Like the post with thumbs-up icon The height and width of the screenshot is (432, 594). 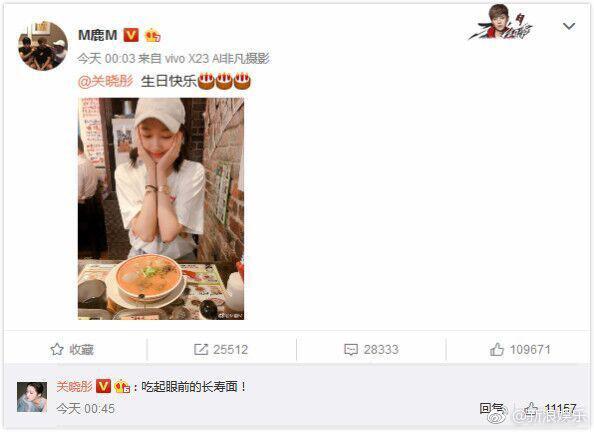pos(497,349)
